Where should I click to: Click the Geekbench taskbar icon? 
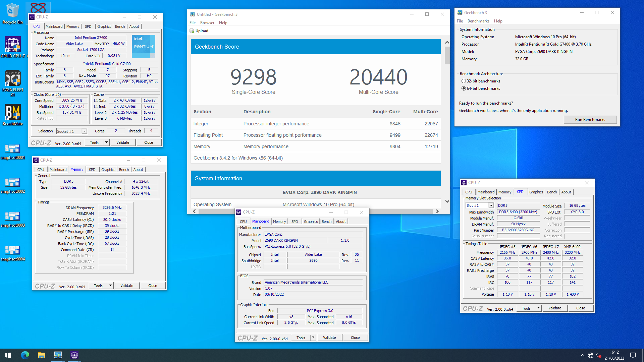(x=58, y=355)
